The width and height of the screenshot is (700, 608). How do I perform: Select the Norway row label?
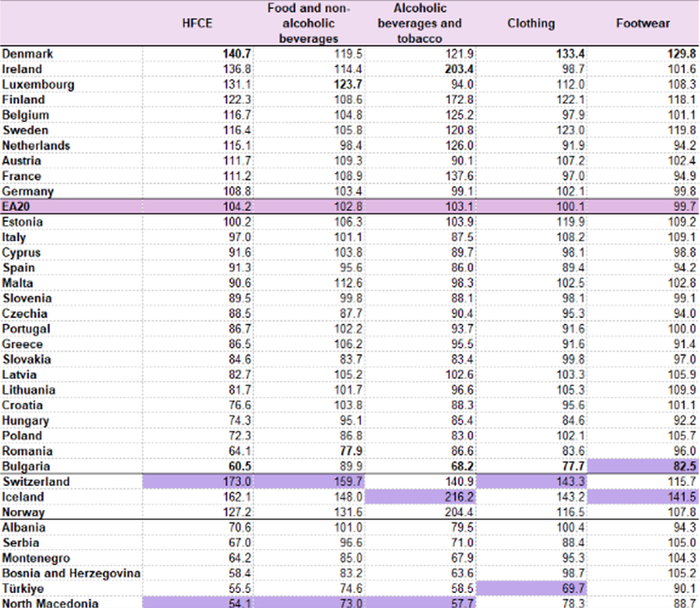(23, 512)
